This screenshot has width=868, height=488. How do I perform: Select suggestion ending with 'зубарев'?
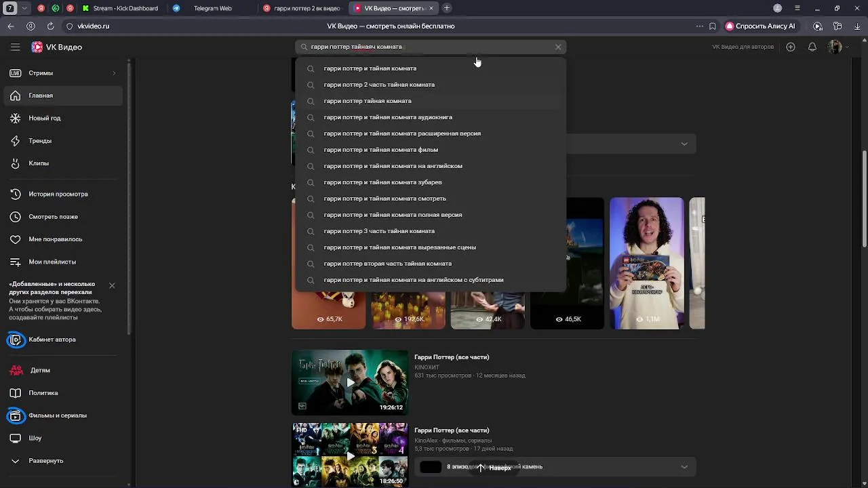point(430,182)
